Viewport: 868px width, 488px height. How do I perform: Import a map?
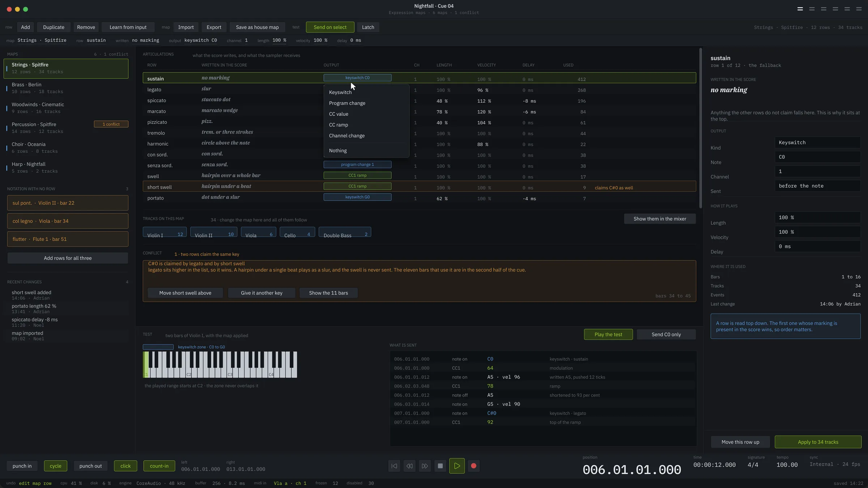point(186,27)
